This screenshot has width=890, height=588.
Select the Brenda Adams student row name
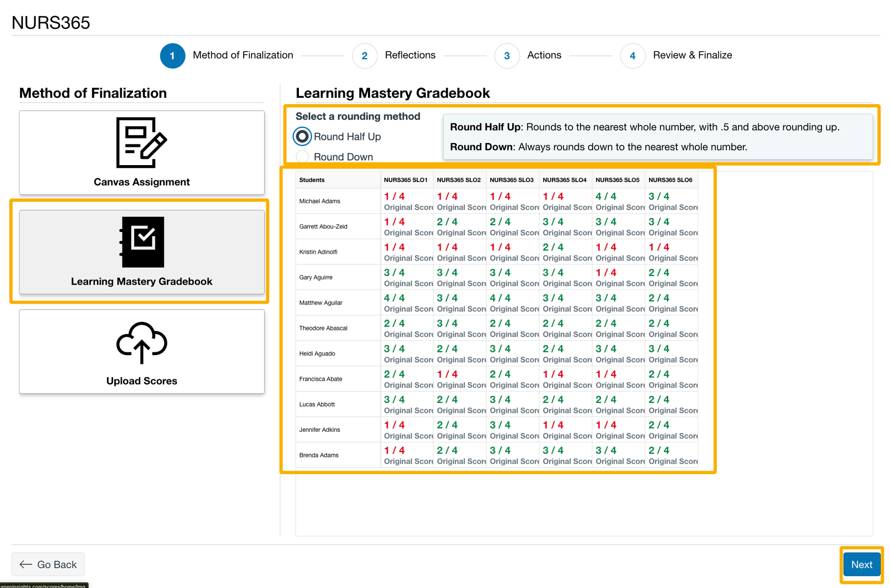coord(319,455)
